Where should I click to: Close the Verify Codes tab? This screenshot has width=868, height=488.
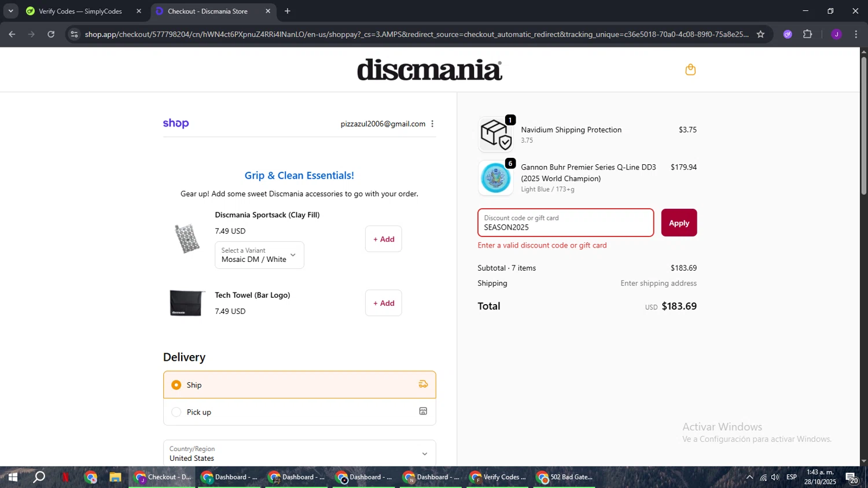coord(138,11)
